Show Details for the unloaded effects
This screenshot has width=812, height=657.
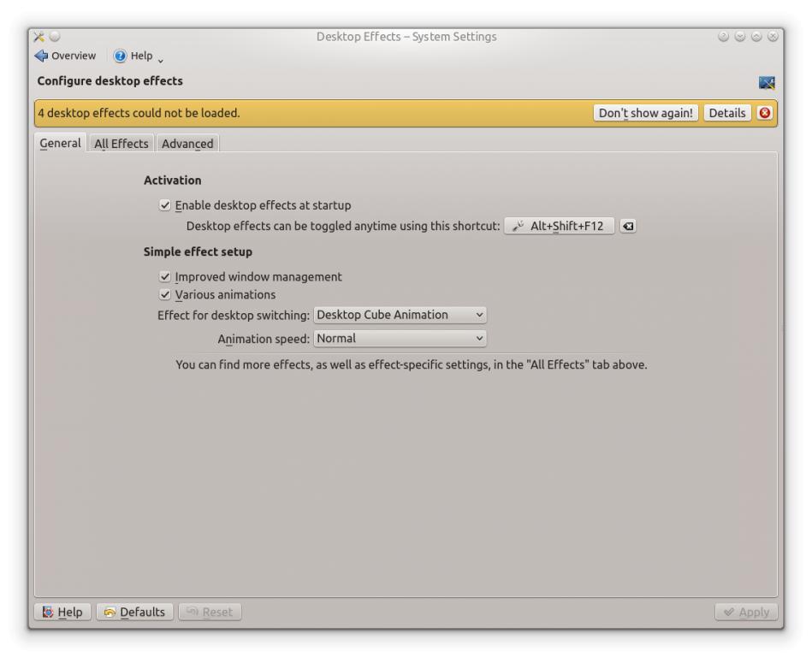(726, 113)
